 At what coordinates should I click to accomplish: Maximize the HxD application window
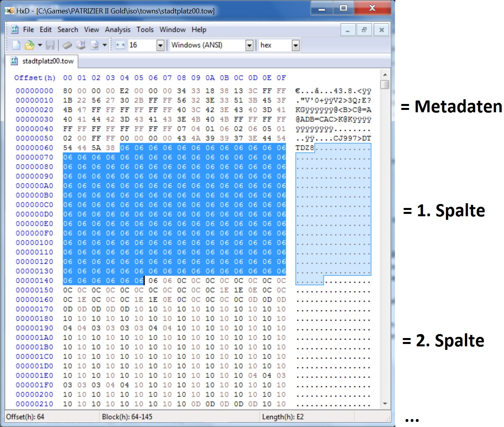pyautogui.click(x=344, y=8)
